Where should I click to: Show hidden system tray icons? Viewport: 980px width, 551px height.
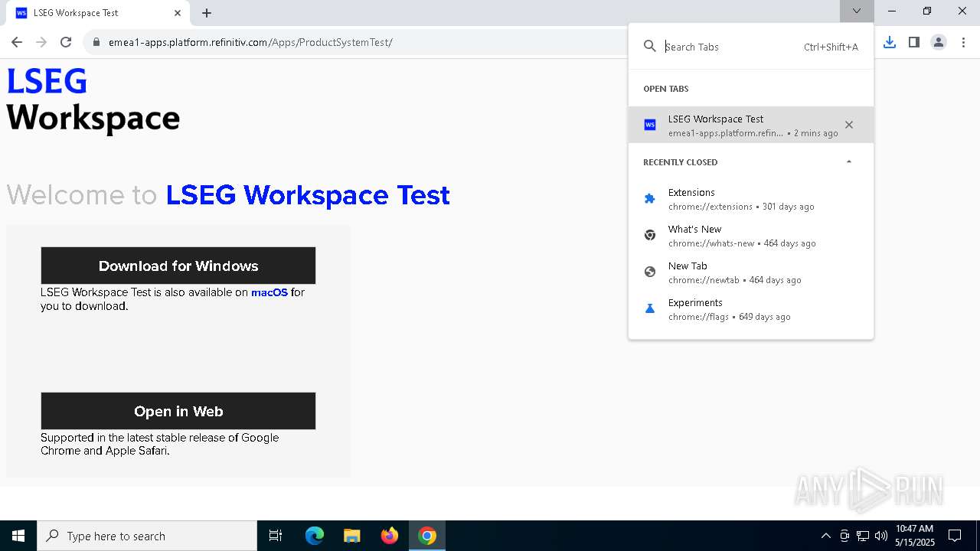pos(825,536)
